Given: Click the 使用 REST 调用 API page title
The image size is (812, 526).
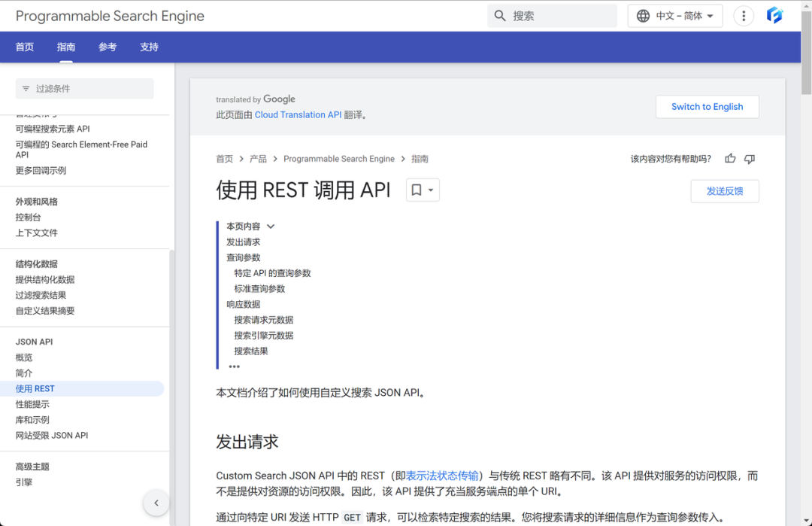Looking at the screenshot, I should tap(303, 190).
